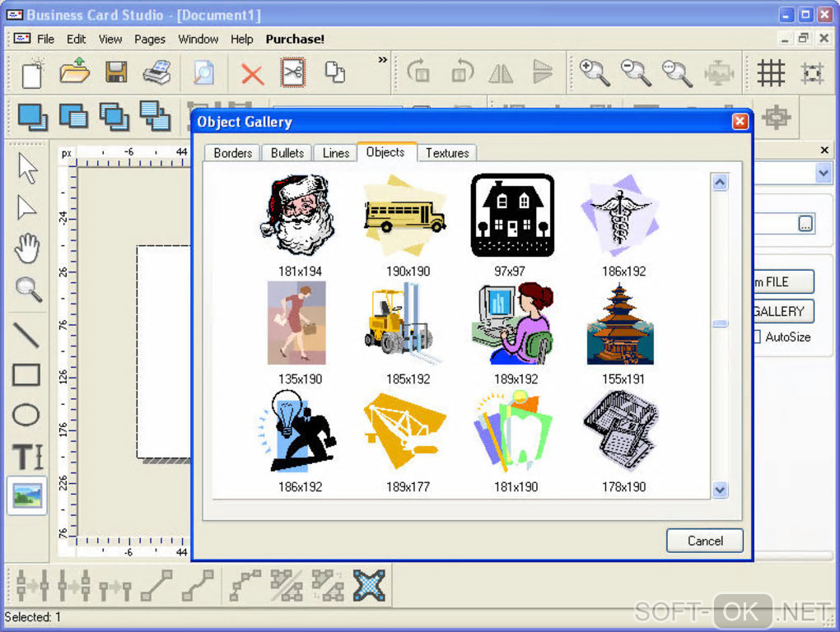Click the Cut scissors icon
The width and height of the screenshot is (840, 632).
293,72
